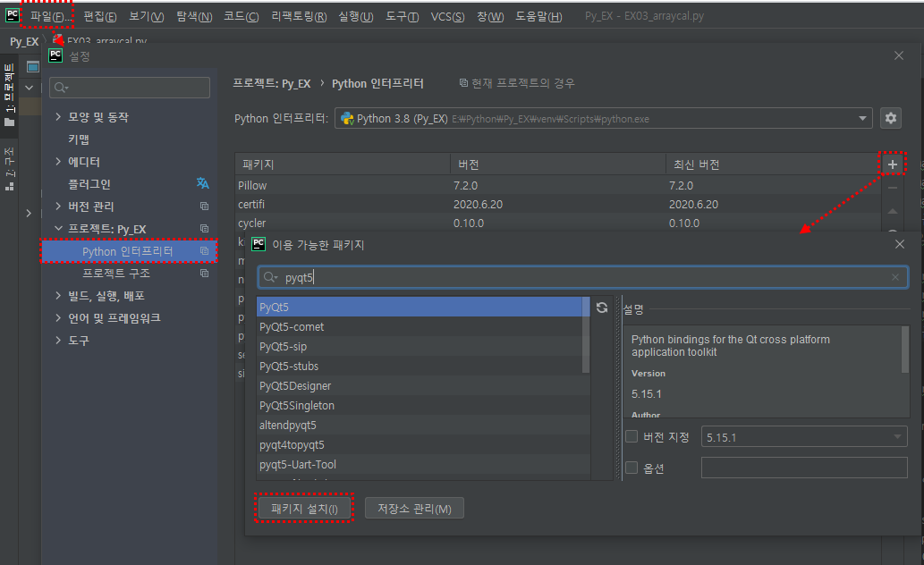Select pyqt4topyqt5 package
924x565 pixels.
[423, 445]
